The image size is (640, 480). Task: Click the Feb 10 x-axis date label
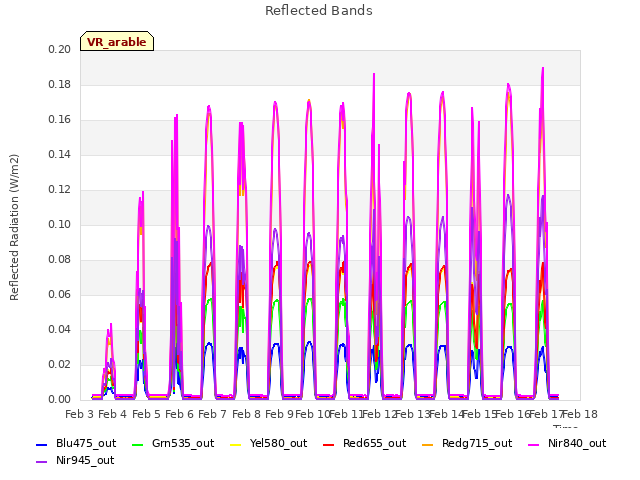pos(313,414)
